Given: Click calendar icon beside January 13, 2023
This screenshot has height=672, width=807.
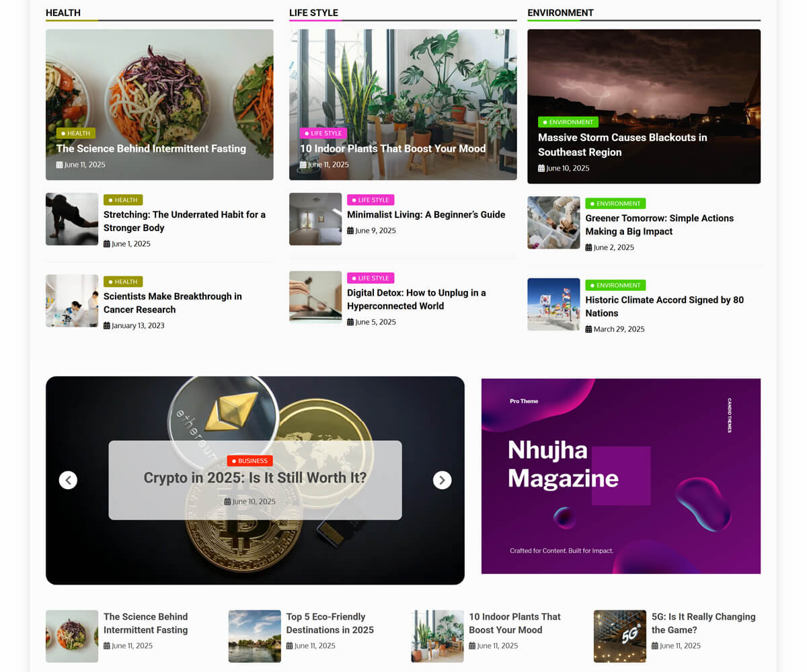Looking at the screenshot, I should pos(107,326).
